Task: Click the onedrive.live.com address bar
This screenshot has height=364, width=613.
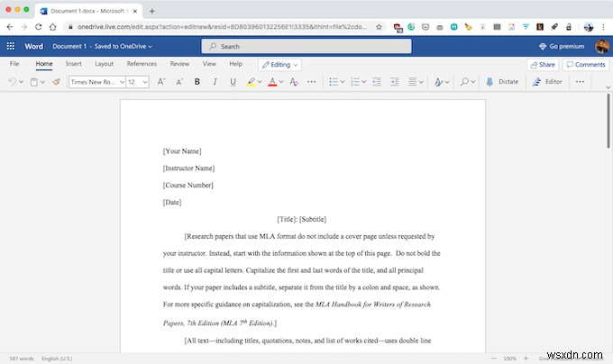Action: tap(222, 26)
